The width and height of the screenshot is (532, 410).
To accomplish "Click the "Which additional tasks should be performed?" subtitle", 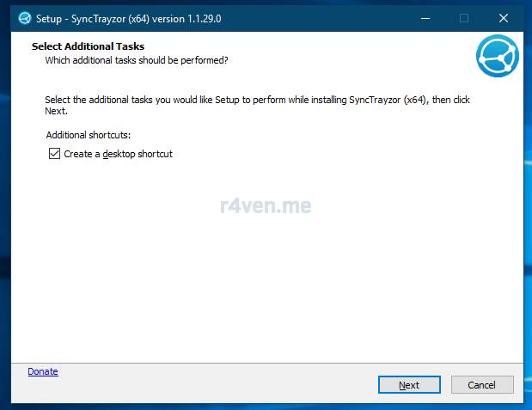I will 136,60.
